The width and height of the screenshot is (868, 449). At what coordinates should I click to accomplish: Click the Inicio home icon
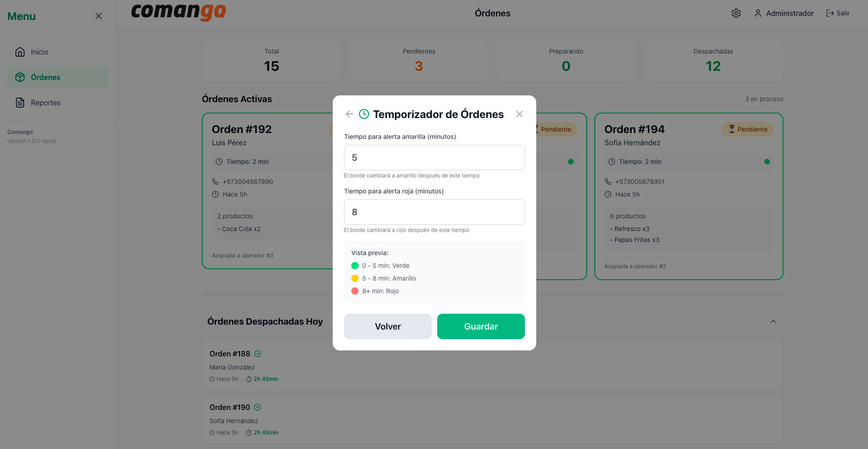coord(20,52)
